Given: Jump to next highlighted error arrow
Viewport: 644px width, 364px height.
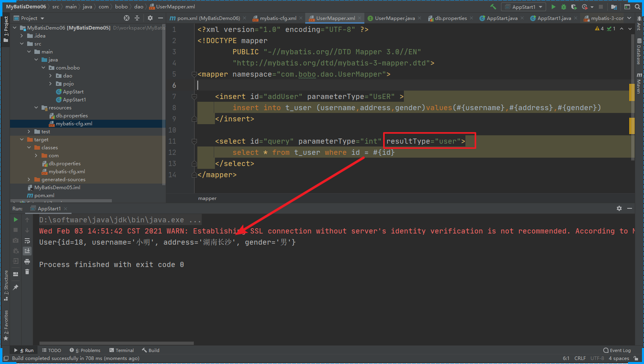Looking at the screenshot, I should (630, 29).
